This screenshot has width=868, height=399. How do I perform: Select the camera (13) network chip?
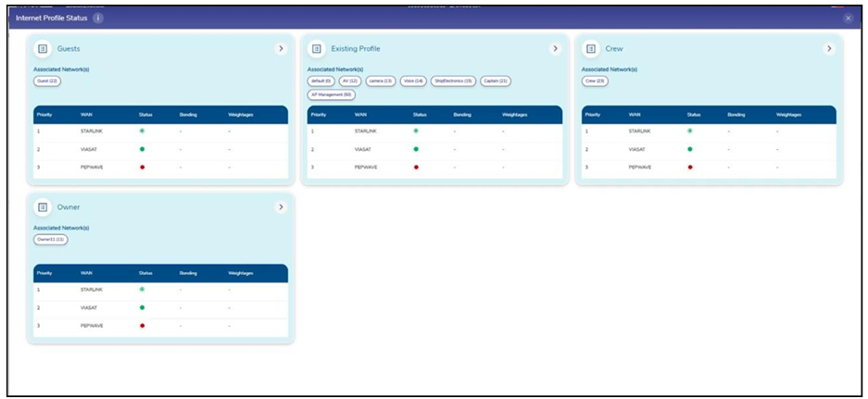tap(381, 81)
